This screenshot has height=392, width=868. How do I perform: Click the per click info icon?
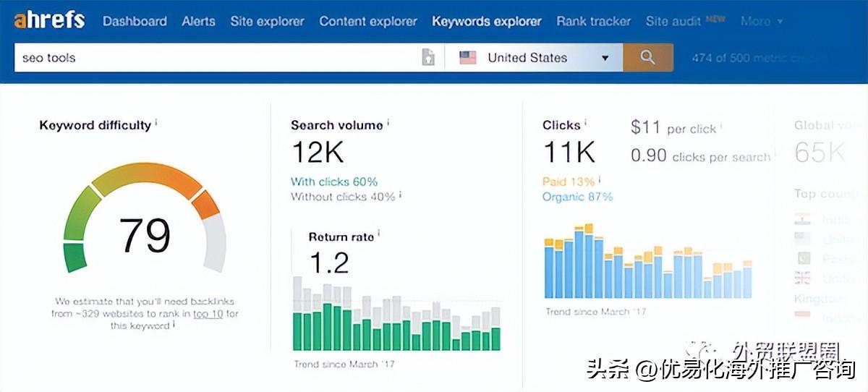[x=721, y=127]
